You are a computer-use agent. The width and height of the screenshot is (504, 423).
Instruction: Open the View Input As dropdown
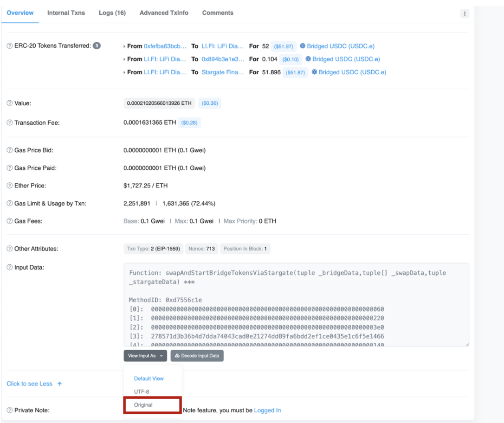click(x=145, y=356)
